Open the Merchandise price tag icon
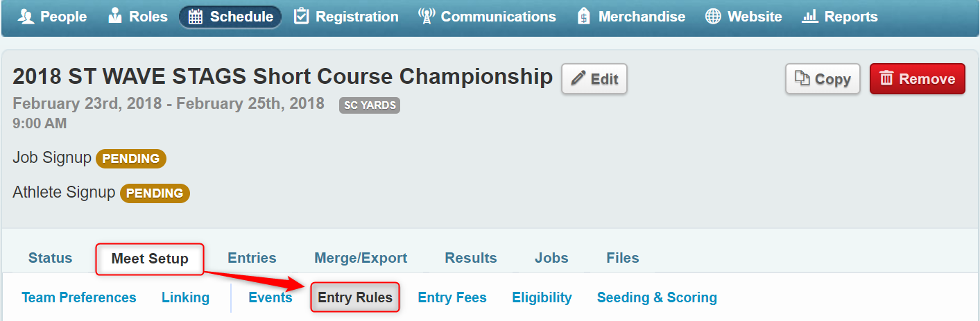Viewport: 980px width, 321px height. (x=584, y=17)
